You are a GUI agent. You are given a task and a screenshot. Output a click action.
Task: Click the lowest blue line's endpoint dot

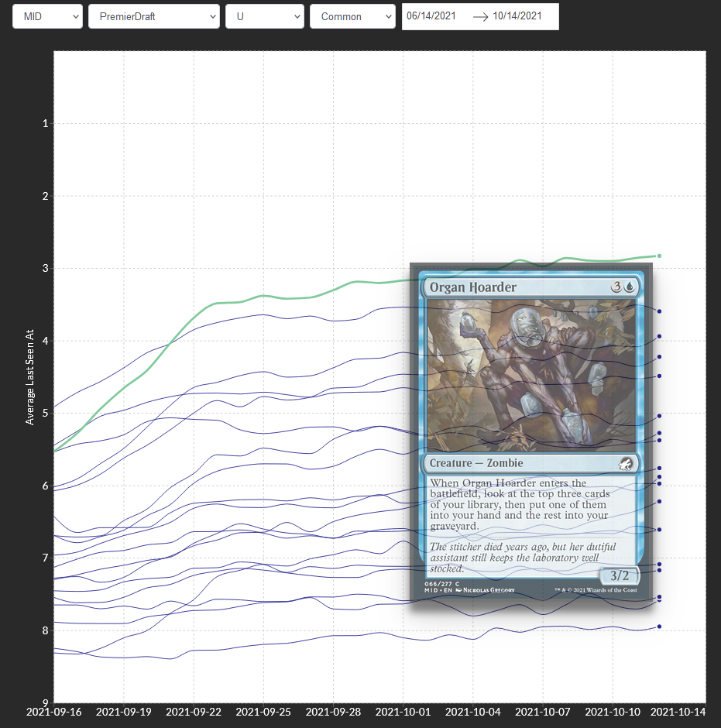pyautogui.click(x=659, y=627)
